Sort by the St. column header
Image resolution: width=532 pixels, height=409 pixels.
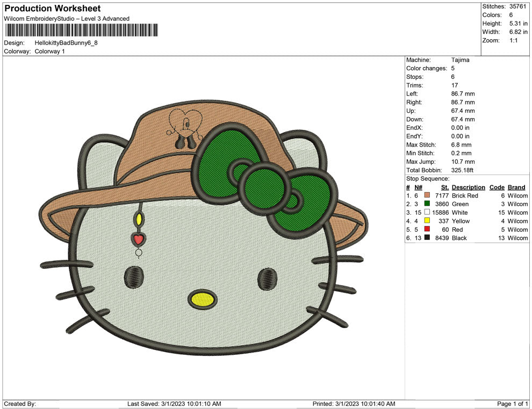(444, 187)
